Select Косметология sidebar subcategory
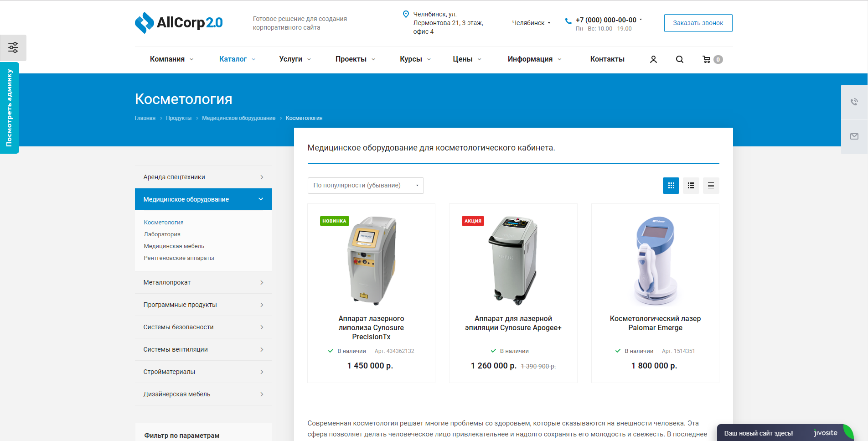Viewport: 868px width, 441px height. (x=164, y=223)
